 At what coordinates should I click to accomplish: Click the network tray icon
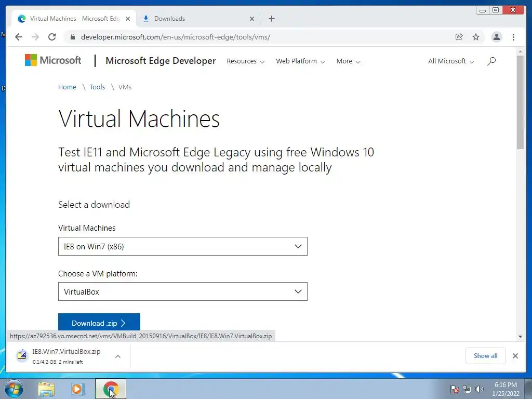coord(467,389)
